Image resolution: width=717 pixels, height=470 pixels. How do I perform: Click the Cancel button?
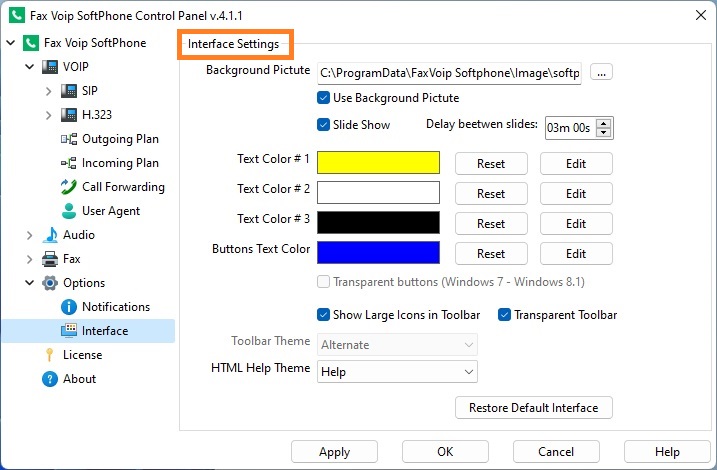coord(556,452)
